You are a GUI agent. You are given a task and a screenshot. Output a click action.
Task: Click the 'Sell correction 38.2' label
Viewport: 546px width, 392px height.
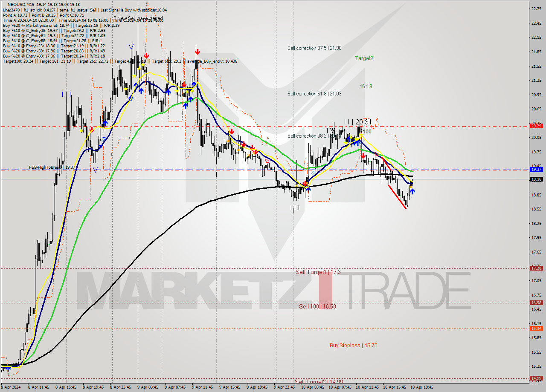[308, 136]
